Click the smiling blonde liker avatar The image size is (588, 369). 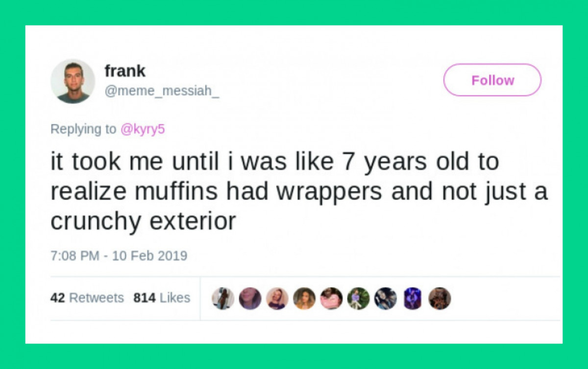(277, 298)
